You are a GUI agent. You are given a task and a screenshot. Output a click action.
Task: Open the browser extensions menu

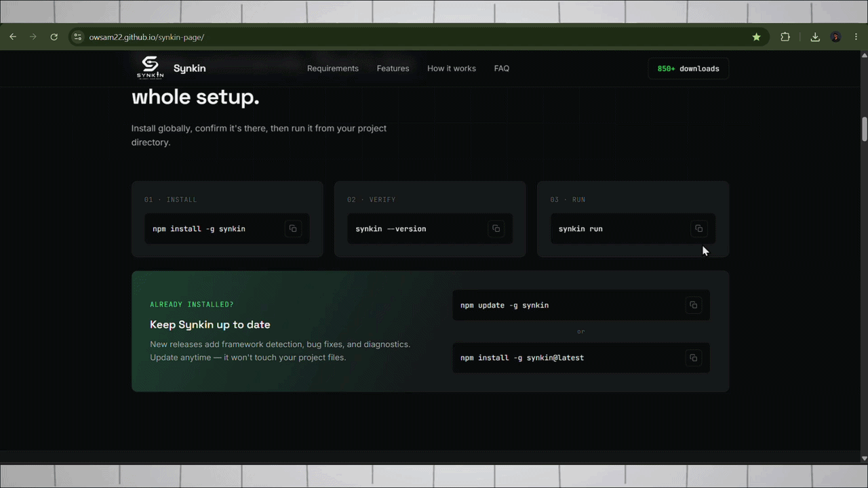785,37
